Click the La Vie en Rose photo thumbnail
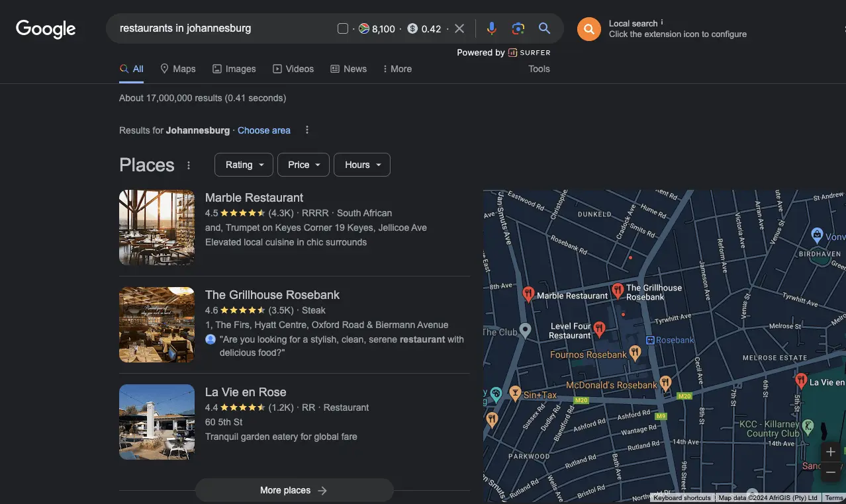 [x=157, y=422]
